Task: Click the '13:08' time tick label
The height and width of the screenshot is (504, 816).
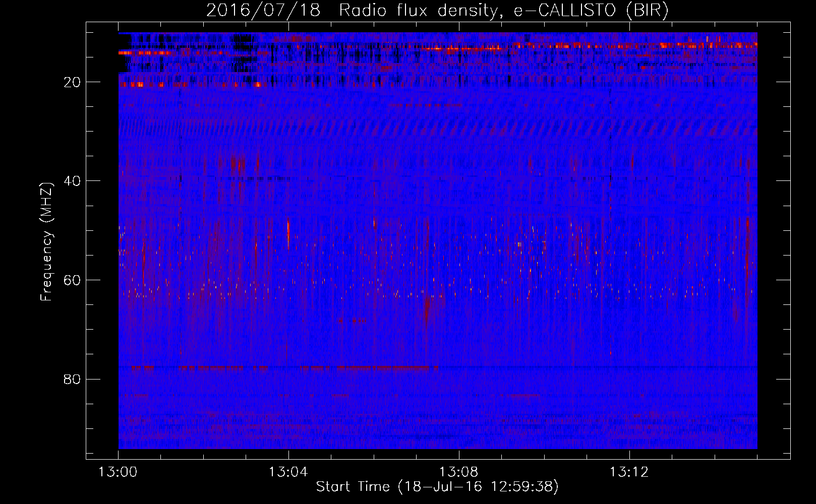Action: [x=458, y=472]
